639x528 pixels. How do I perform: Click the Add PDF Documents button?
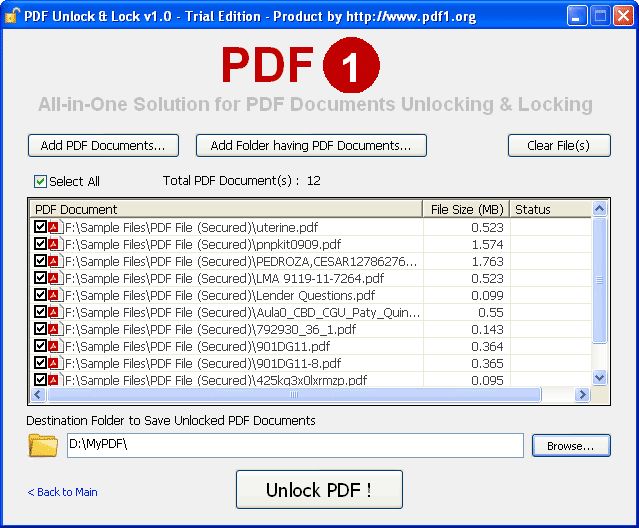point(103,145)
